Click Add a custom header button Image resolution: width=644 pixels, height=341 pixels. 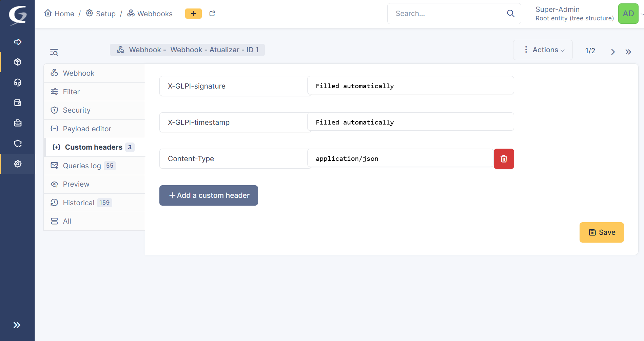(209, 195)
